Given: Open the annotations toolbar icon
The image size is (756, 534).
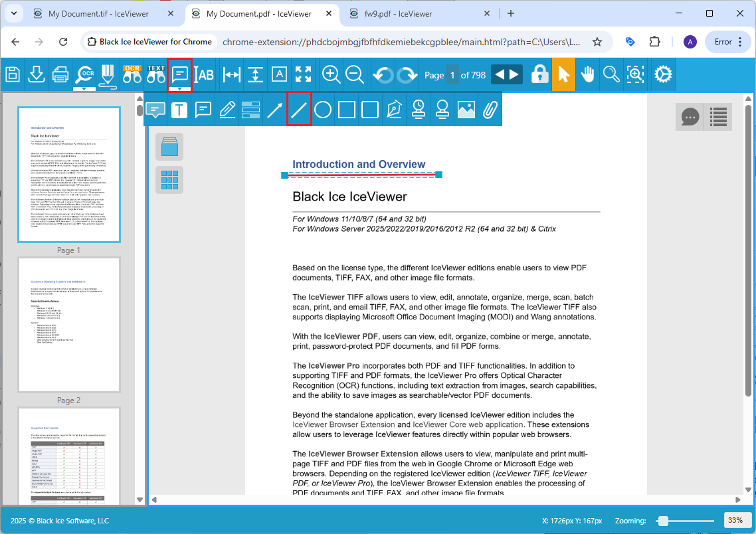Looking at the screenshot, I should click(180, 74).
